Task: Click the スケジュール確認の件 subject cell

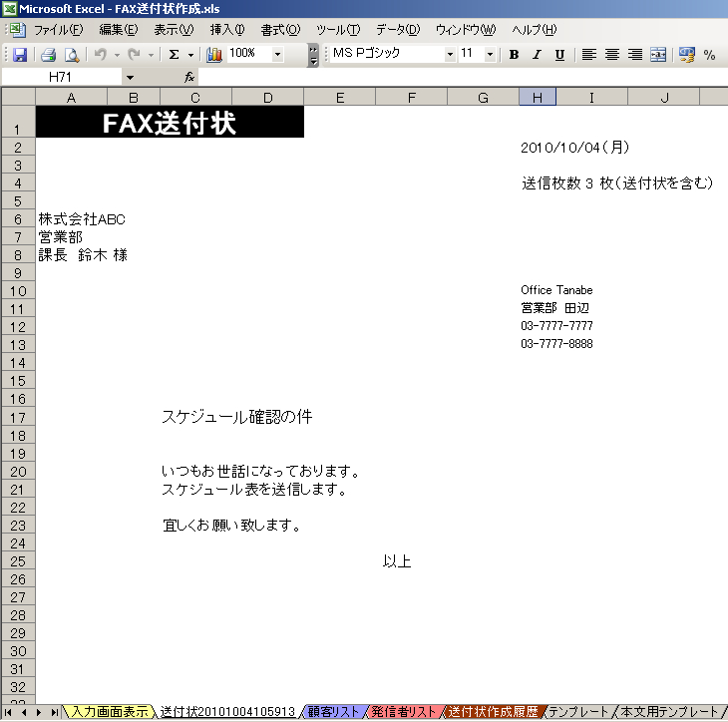Action: point(236,417)
